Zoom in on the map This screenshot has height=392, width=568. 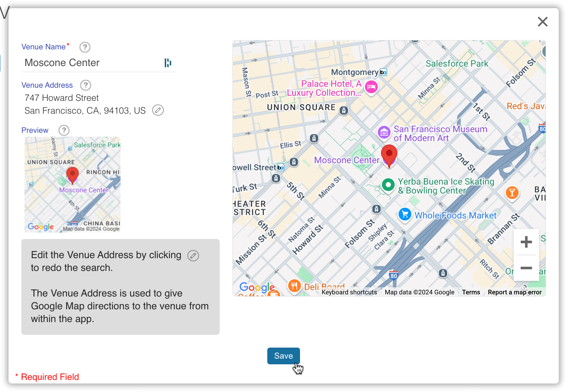tap(526, 242)
